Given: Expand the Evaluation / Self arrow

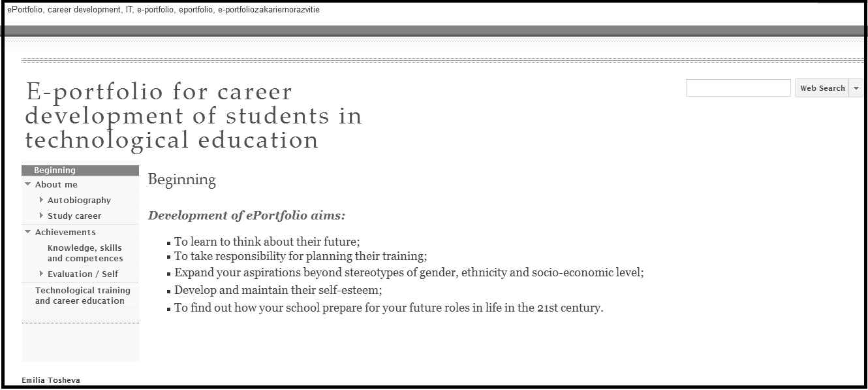Looking at the screenshot, I should pyautogui.click(x=42, y=274).
